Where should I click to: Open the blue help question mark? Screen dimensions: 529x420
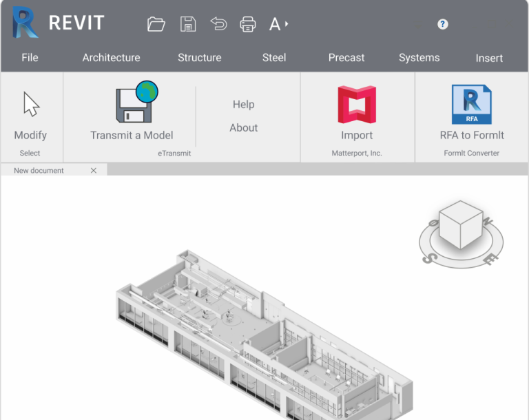443,24
